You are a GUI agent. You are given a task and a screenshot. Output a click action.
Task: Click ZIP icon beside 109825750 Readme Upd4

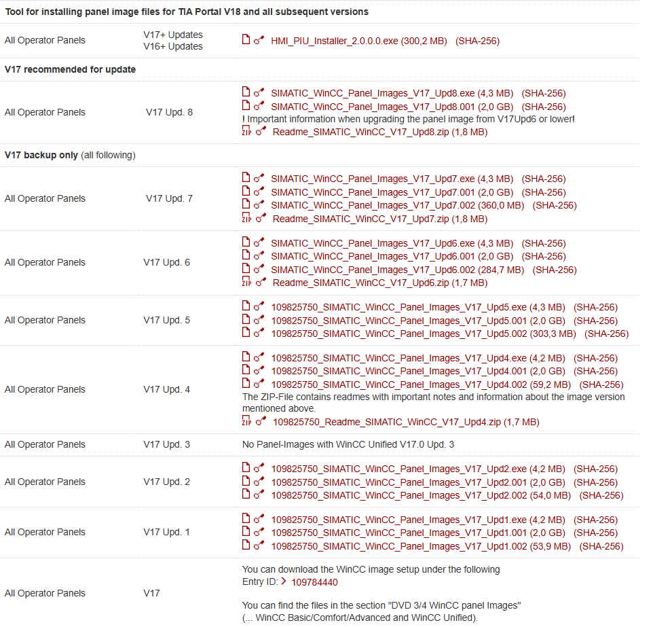246,422
